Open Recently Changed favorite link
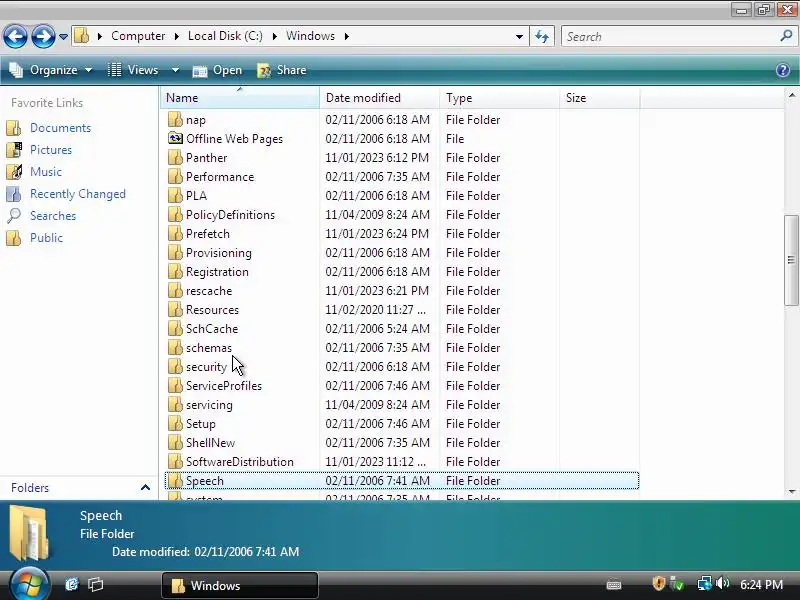Image resolution: width=800 pixels, height=600 pixels. [78, 194]
